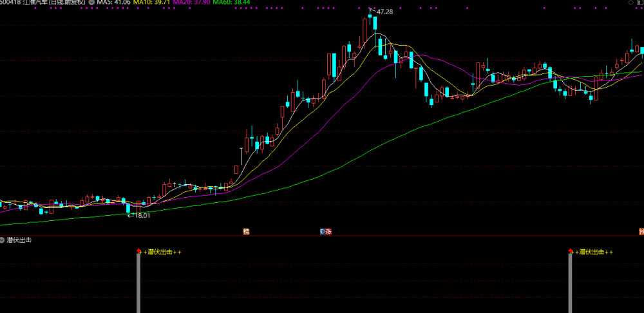Click the cyan low candlestick above the 18.01 label
The height and width of the screenshot is (313, 644).
pos(128,208)
